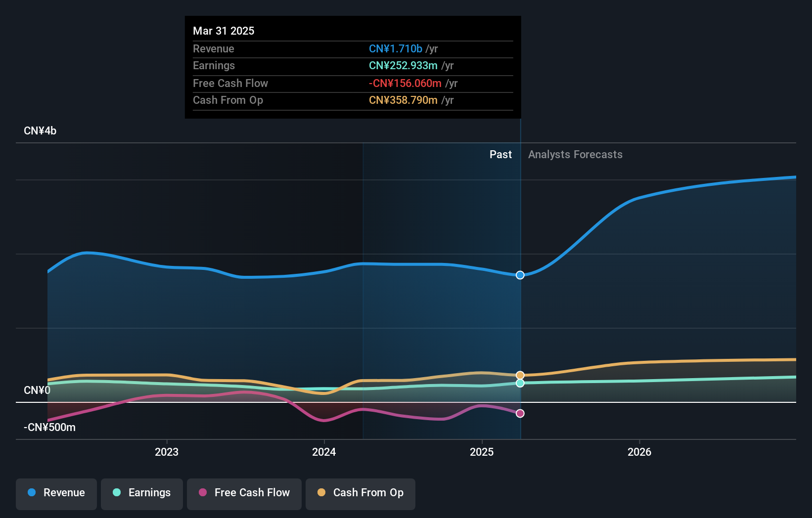Click the CN¥1.710b revenue value in tooltip
This screenshot has width=812, height=518.
pyautogui.click(x=396, y=48)
